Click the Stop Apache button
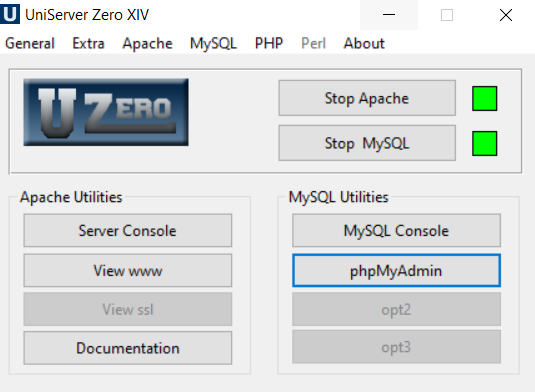 [x=367, y=98]
